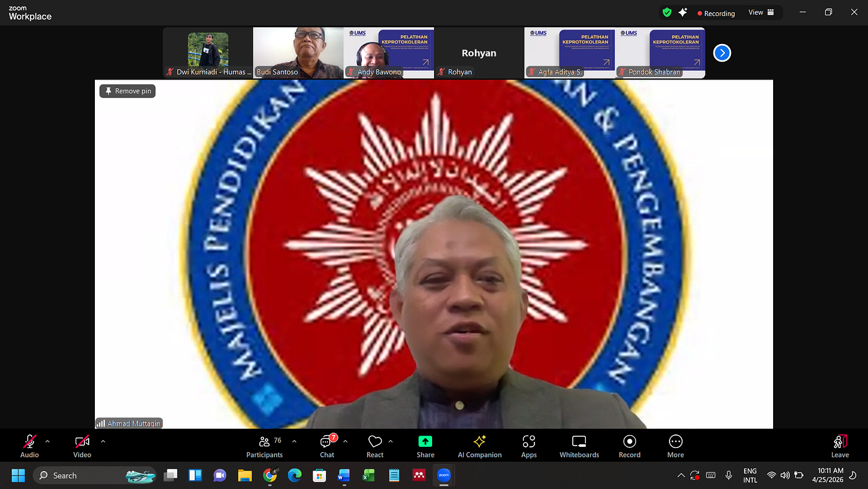
Task: Select Rohyan's participant tile
Action: (x=479, y=53)
